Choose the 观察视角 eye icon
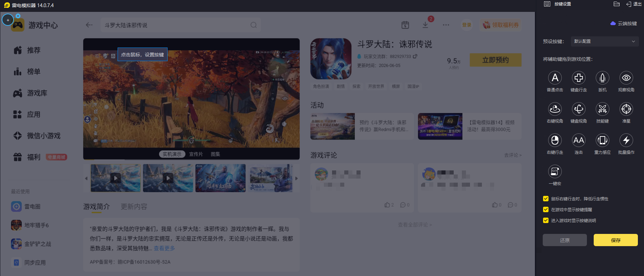 (626, 78)
